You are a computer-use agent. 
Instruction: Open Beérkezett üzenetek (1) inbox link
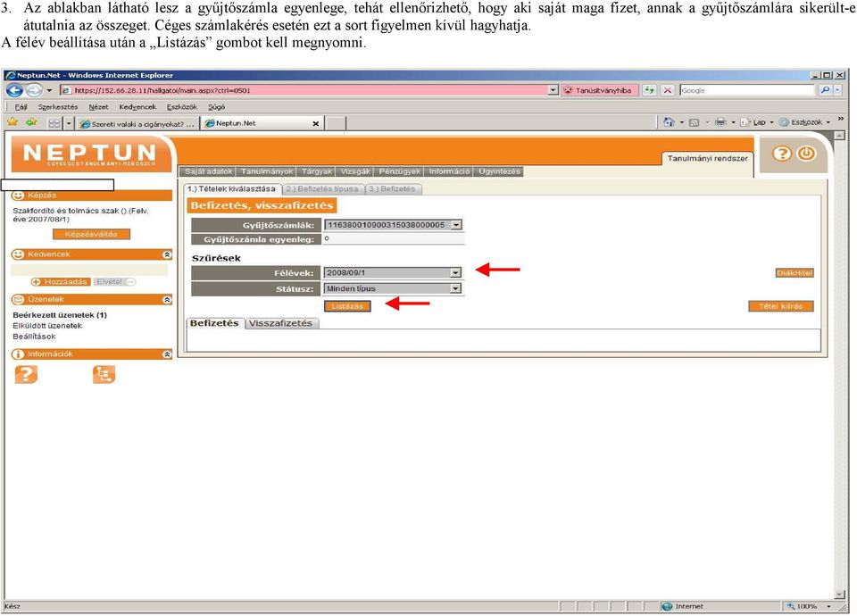tap(60, 315)
